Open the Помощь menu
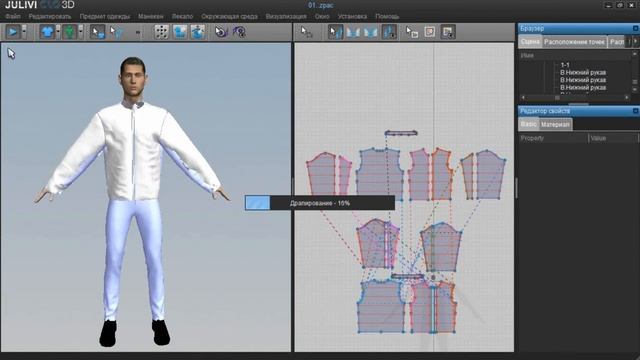Image resolution: width=640 pixels, height=360 pixels. [387, 16]
